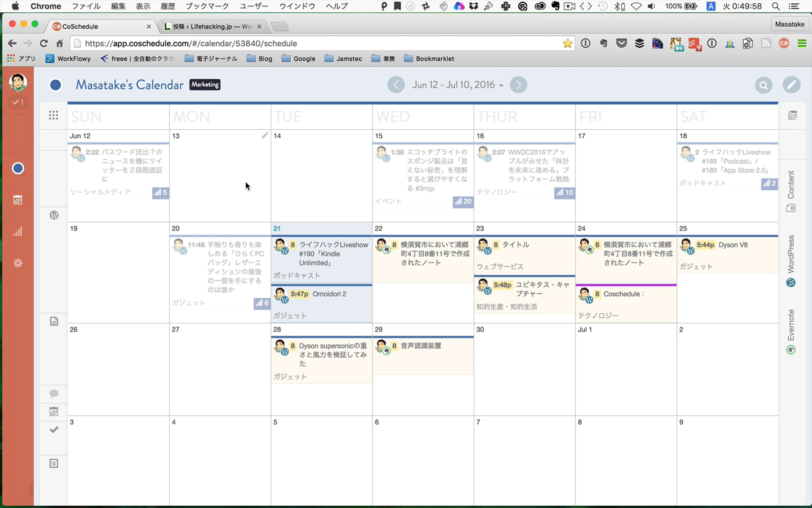Click the stats badge showing 5 on June 12
The image size is (812, 508).
(160, 192)
